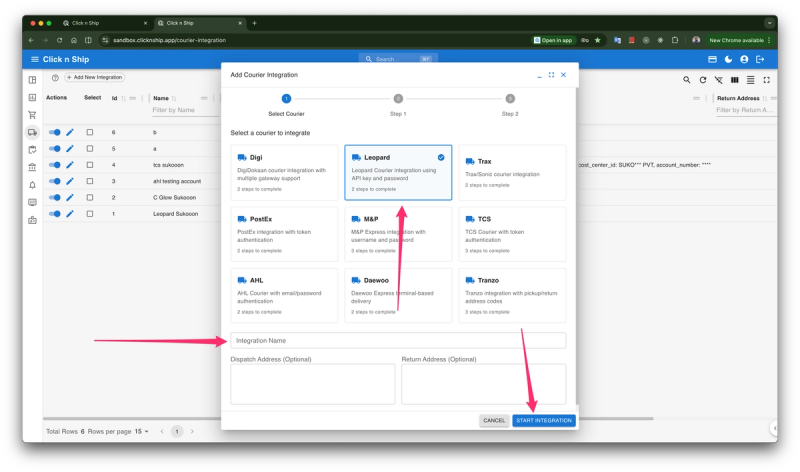Select the PostEx courier card
Viewport: 800px width, 472px height.
284,234
